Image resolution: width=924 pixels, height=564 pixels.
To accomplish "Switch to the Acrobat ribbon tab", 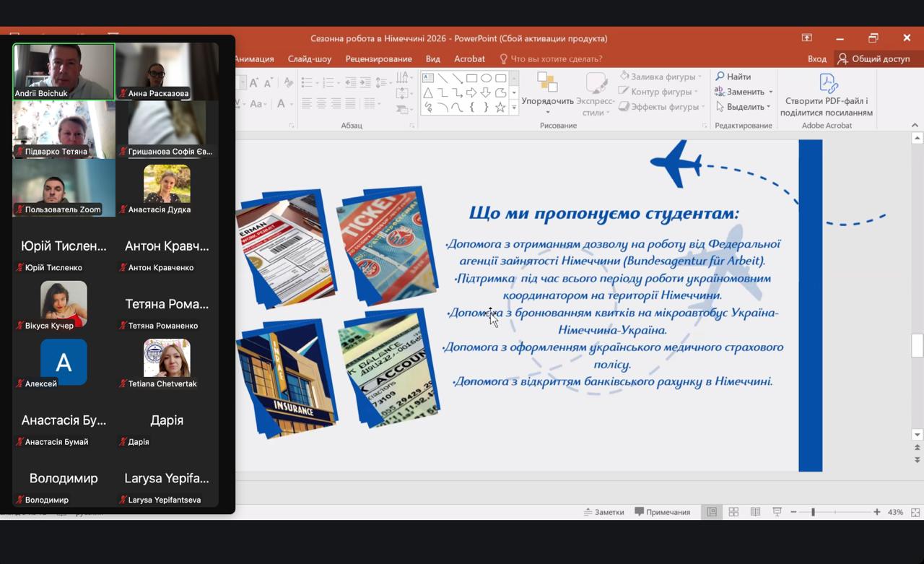I will click(469, 58).
